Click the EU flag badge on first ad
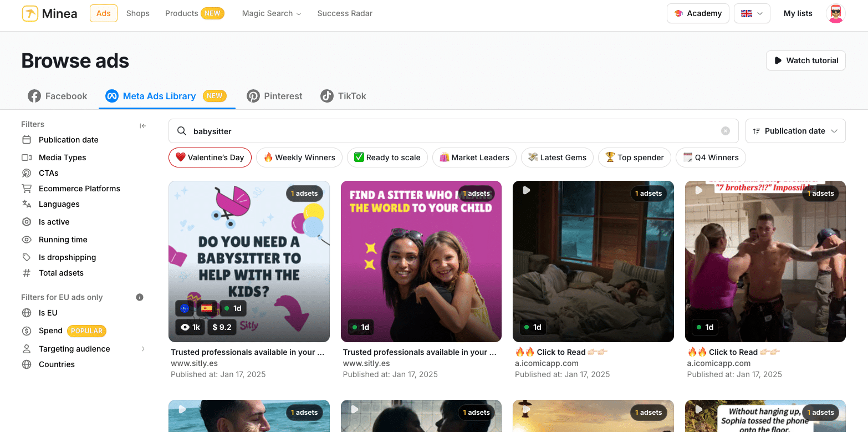This screenshot has width=868, height=432. point(185,308)
